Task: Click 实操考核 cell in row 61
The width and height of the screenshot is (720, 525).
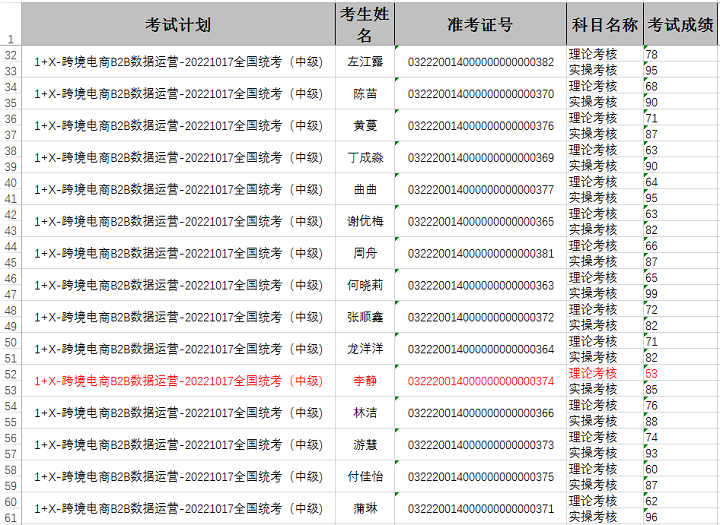Action: [x=605, y=516]
